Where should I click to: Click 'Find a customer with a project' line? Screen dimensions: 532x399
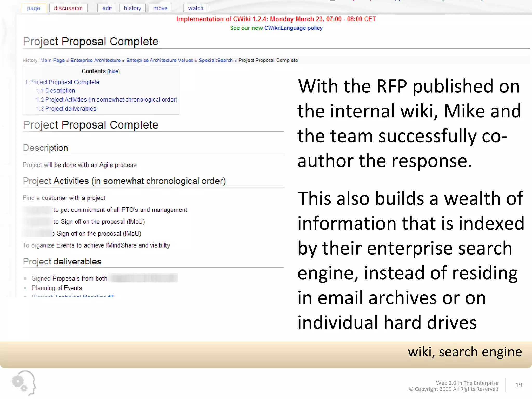pyautogui.click(x=64, y=198)
